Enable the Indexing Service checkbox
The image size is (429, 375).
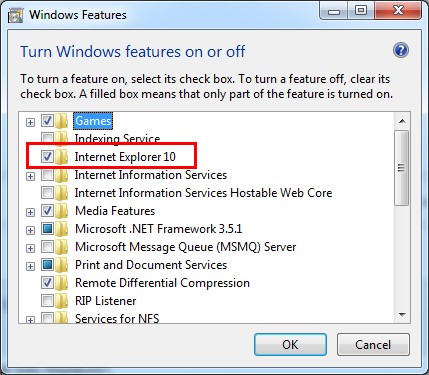[x=47, y=138]
